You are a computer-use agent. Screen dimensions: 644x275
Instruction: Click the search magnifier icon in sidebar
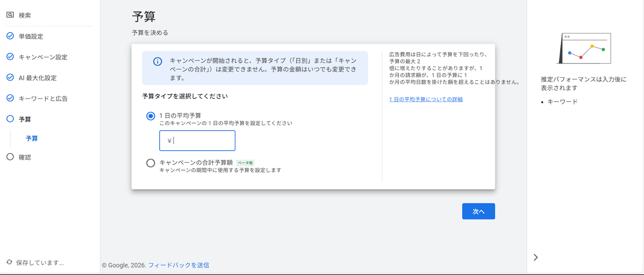click(10, 15)
